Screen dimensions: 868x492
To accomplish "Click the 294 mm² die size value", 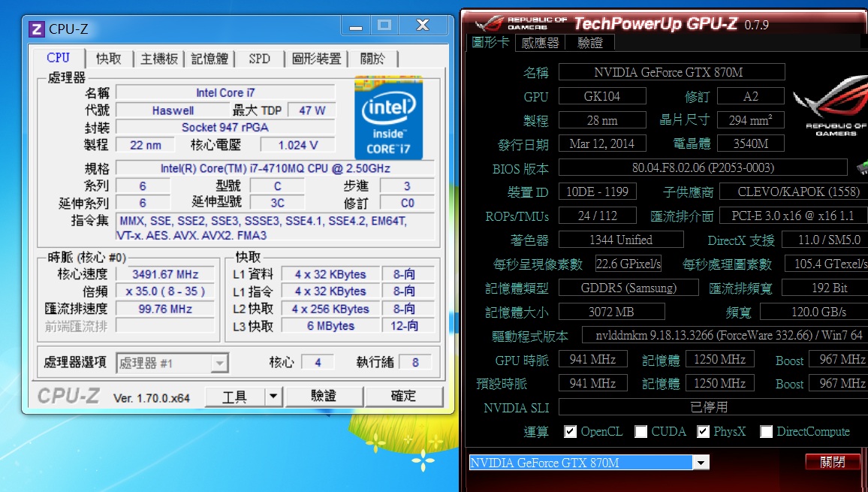I will click(751, 119).
